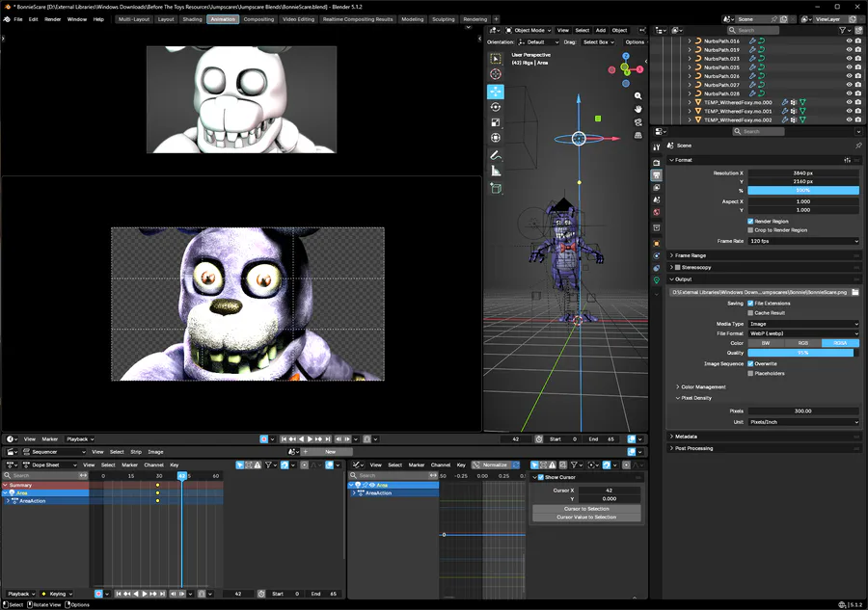Open the Output properties tab
Viewport: 868px width, 610px height.
click(657, 174)
